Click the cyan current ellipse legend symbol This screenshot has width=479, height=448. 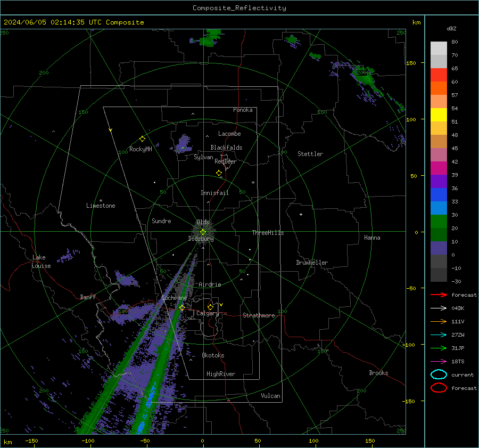pyautogui.click(x=439, y=374)
